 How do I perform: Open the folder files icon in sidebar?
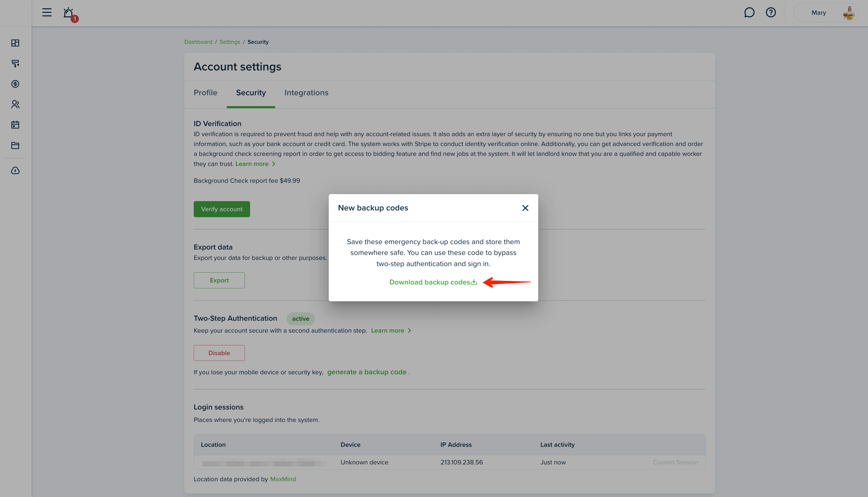pyautogui.click(x=15, y=145)
